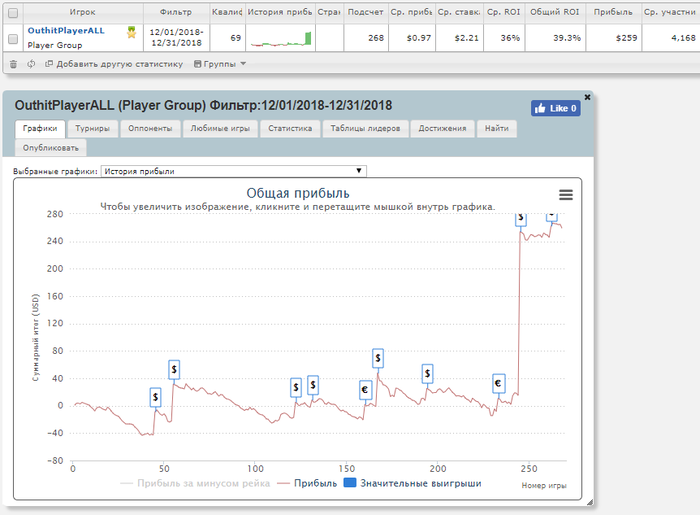Click the dollar marker near game 167

click(x=378, y=358)
